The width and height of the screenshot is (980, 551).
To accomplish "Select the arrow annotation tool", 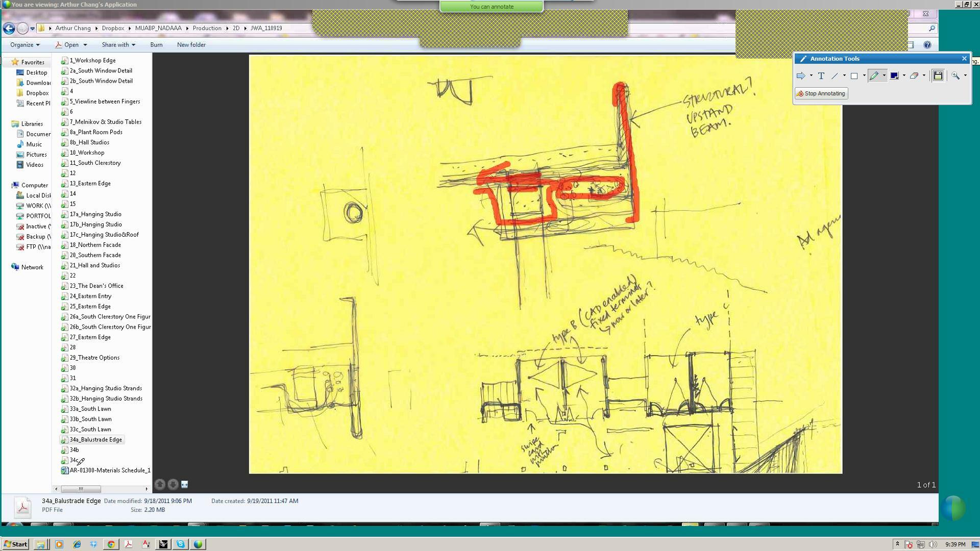I will click(800, 76).
